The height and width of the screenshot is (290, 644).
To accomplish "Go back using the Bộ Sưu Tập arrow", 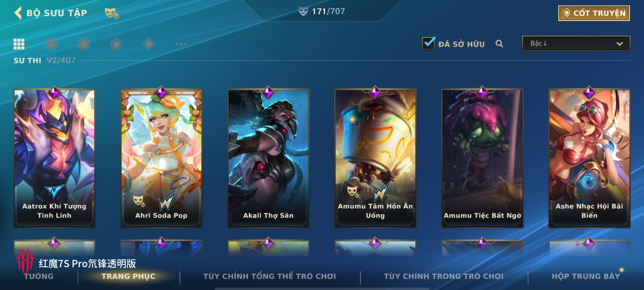I will tap(18, 13).
